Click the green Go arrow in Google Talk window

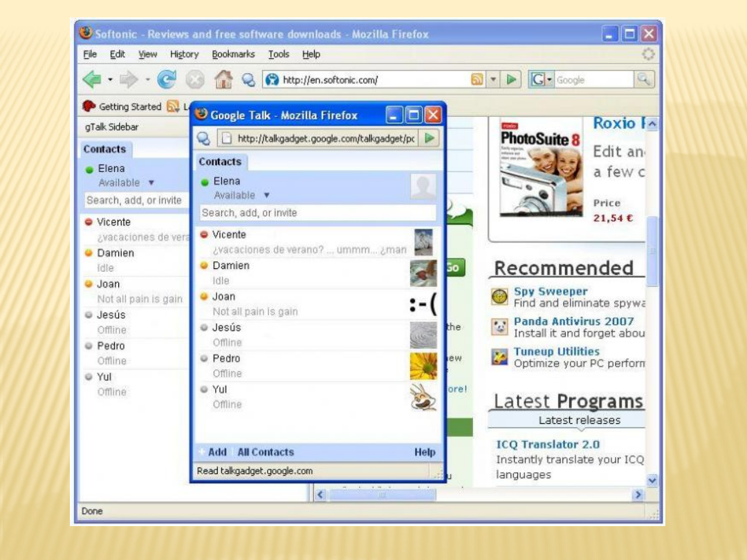(x=430, y=137)
